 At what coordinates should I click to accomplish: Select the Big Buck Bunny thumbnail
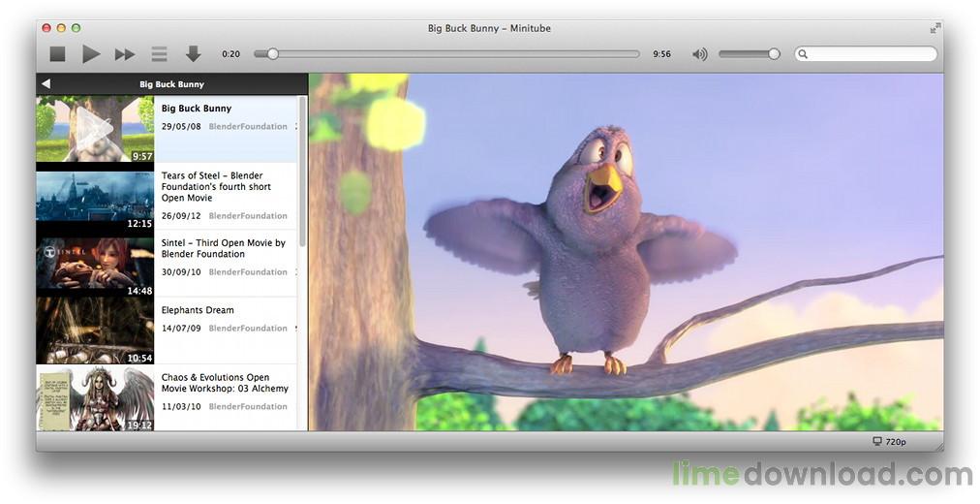coord(95,129)
